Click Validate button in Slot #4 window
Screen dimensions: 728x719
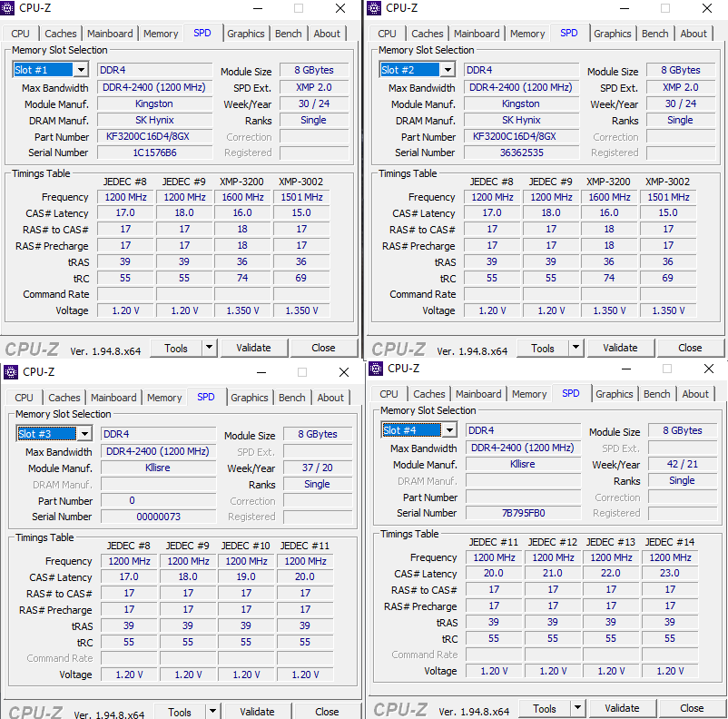tap(623, 708)
